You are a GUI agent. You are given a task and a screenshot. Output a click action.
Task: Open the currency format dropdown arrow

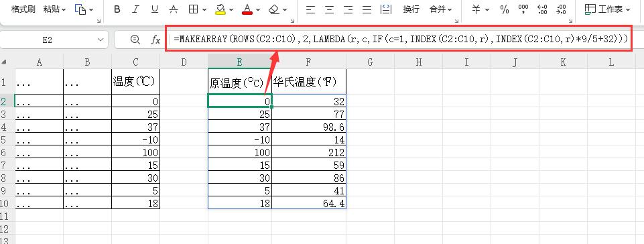coord(487,10)
